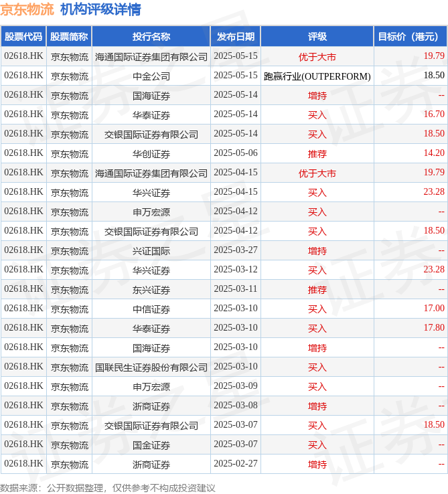Click the 股票代码 column header
Viewport: 448px width, 494px height.
[23, 37]
